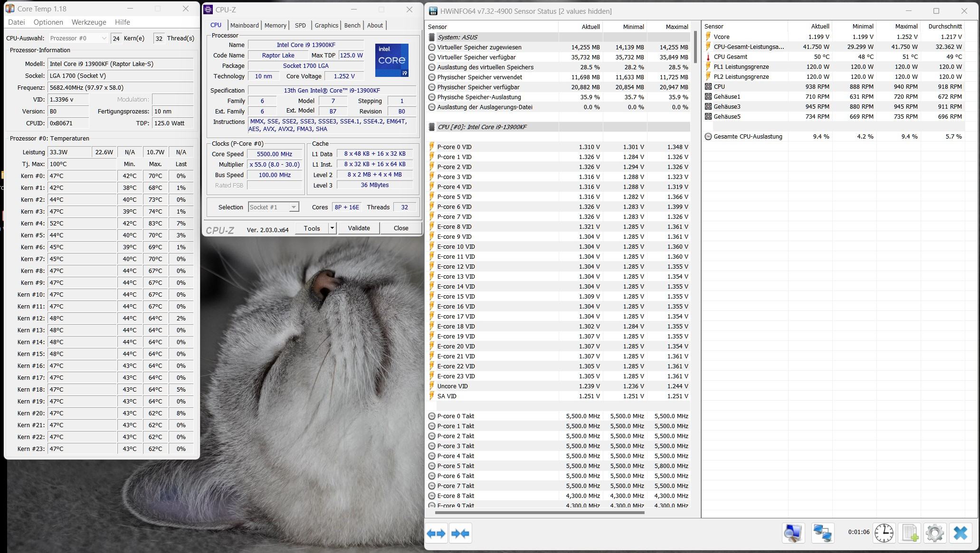The width and height of the screenshot is (980, 553).
Task: Click E-core 23 VID row
Action: point(559,376)
